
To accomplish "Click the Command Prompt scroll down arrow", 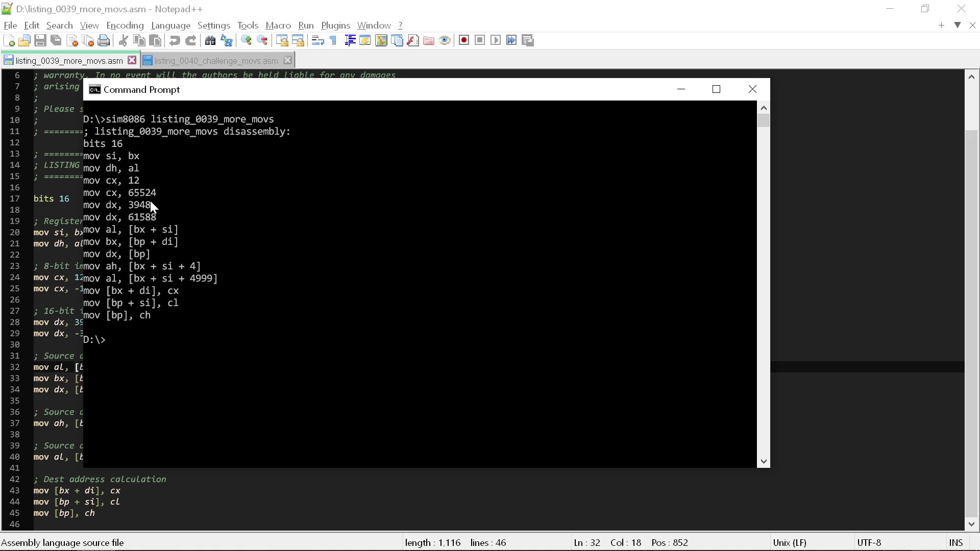I will click(x=764, y=461).
